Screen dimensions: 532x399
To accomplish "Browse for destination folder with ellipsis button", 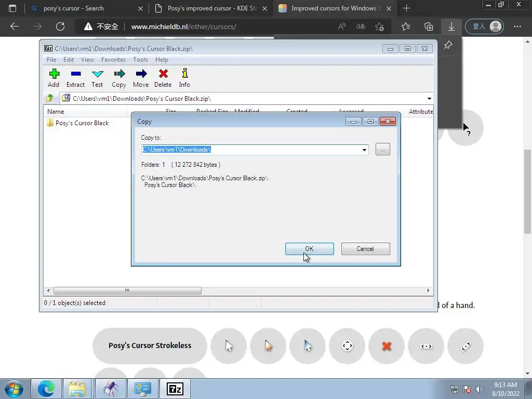I will pos(383,150).
